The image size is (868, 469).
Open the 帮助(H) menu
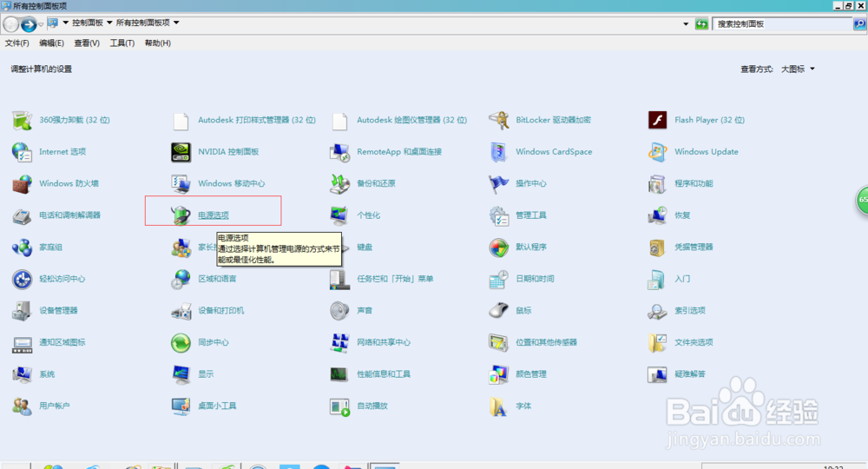(158, 43)
